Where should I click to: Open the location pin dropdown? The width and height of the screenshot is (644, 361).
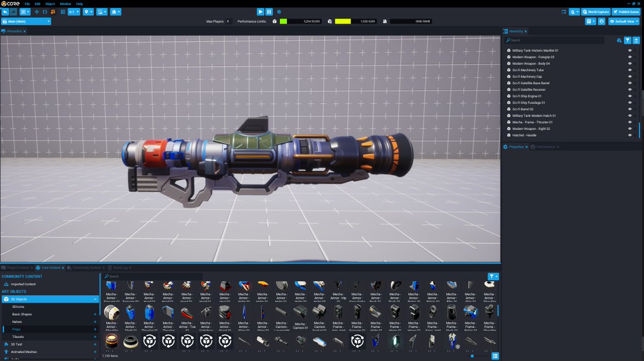click(88, 11)
